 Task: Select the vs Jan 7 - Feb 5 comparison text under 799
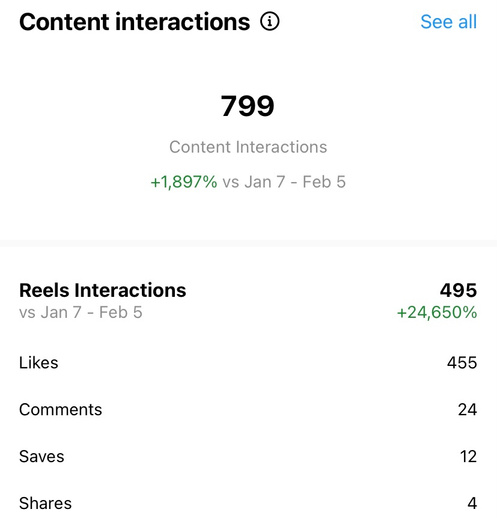point(284,182)
